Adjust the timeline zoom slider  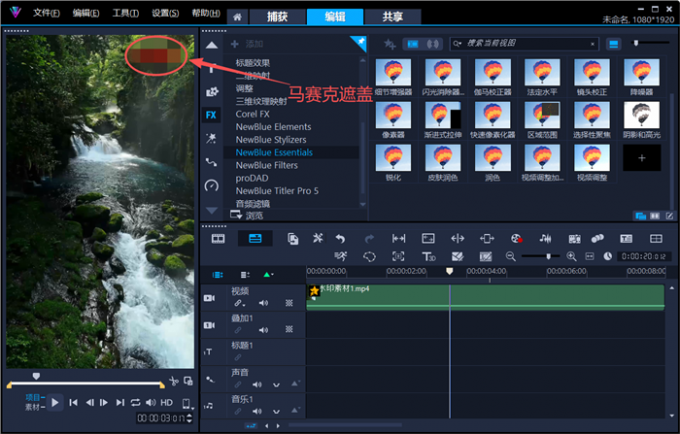click(x=548, y=257)
